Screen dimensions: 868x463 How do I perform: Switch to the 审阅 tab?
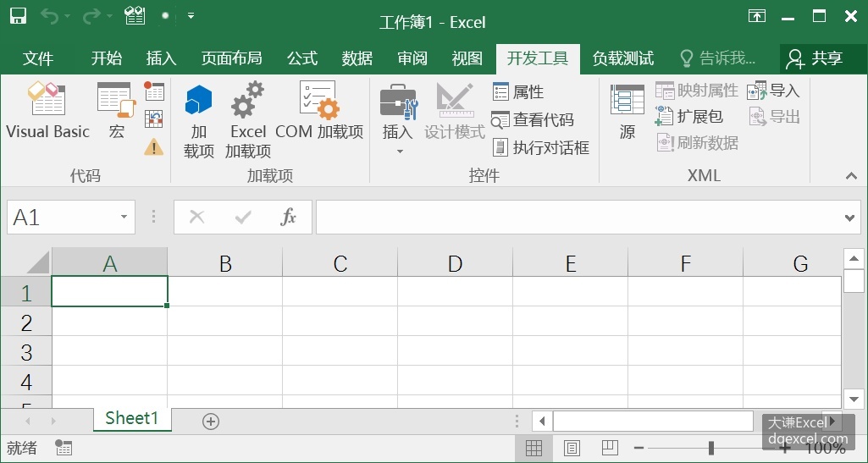pos(412,58)
